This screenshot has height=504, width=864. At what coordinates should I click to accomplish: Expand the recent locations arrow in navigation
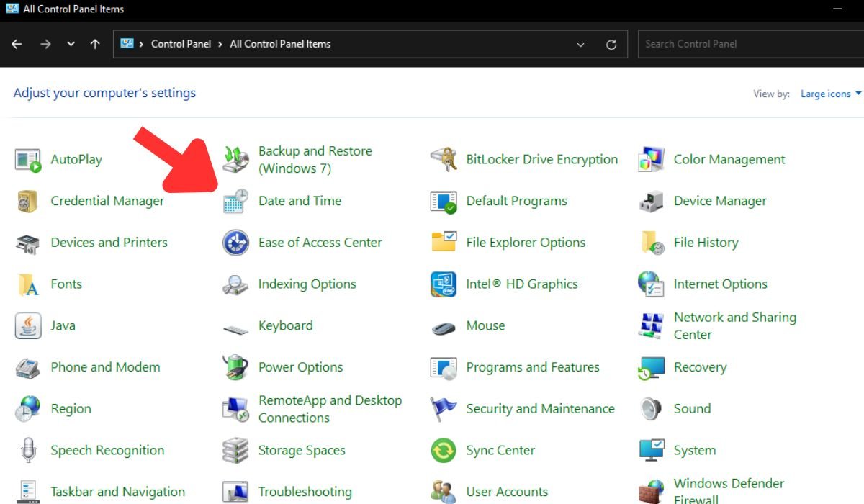tap(71, 45)
